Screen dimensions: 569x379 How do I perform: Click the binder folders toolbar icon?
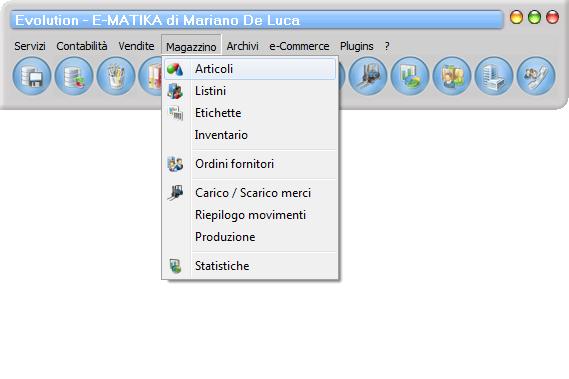pyautogui.click(x=151, y=76)
